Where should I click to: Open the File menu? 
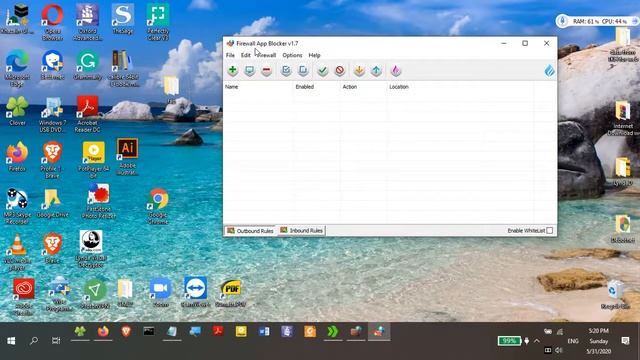click(x=230, y=55)
